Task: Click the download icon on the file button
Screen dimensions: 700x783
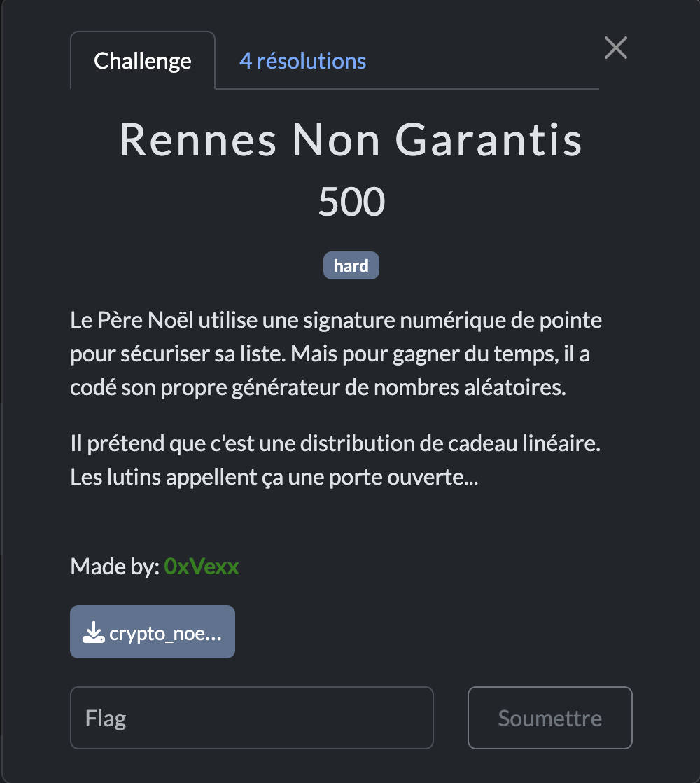Action: [93, 633]
